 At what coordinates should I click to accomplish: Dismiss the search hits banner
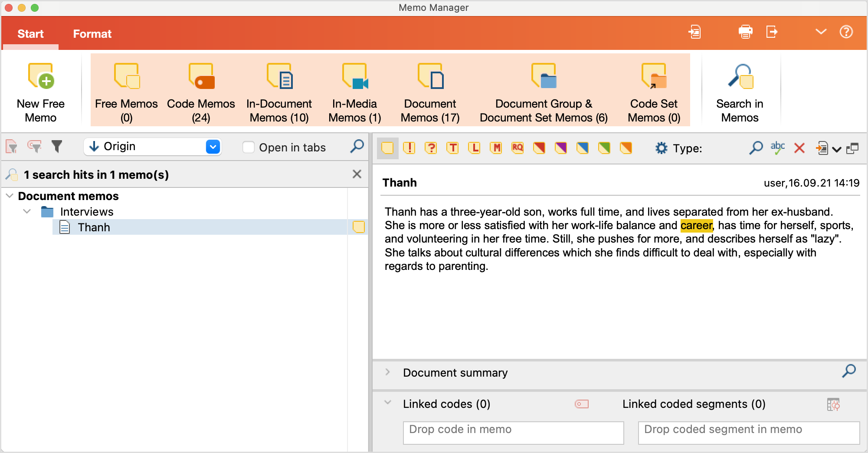tap(357, 174)
